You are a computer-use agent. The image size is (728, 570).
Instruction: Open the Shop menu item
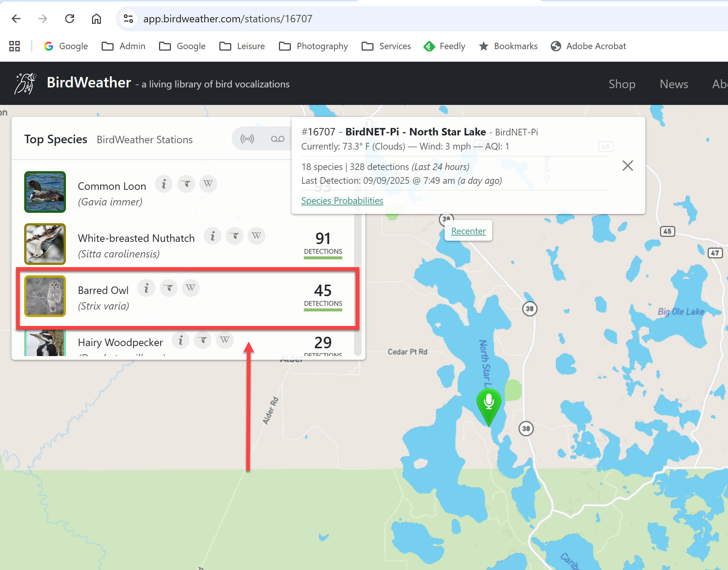click(621, 84)
